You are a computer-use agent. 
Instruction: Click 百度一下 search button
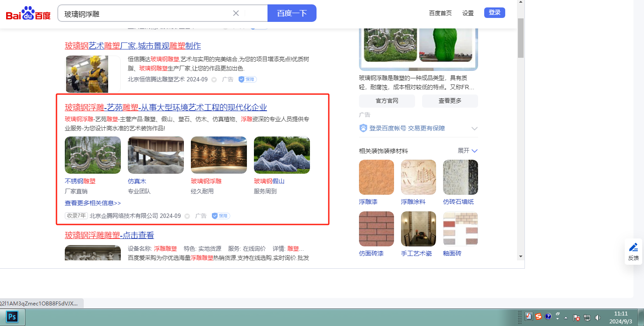(x=292, y=13)
